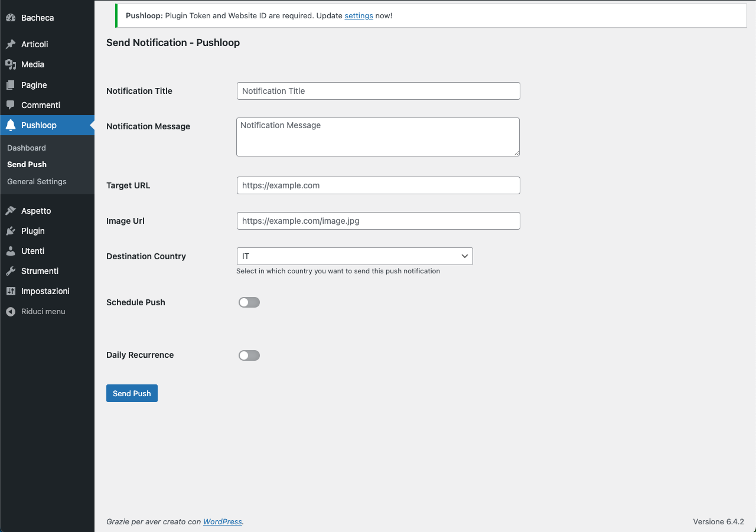Image resolution: width=756 pixels, height=532 pixels.
Task: Select Strumenti menu item
Action: (47, 271)
